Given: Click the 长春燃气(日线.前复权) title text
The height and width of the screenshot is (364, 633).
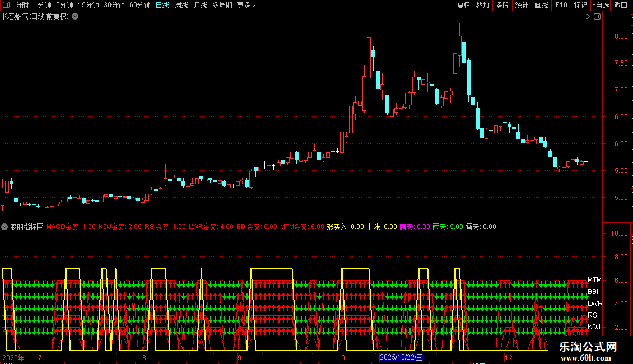Looking at the screenshot, I should click(35, 17).
